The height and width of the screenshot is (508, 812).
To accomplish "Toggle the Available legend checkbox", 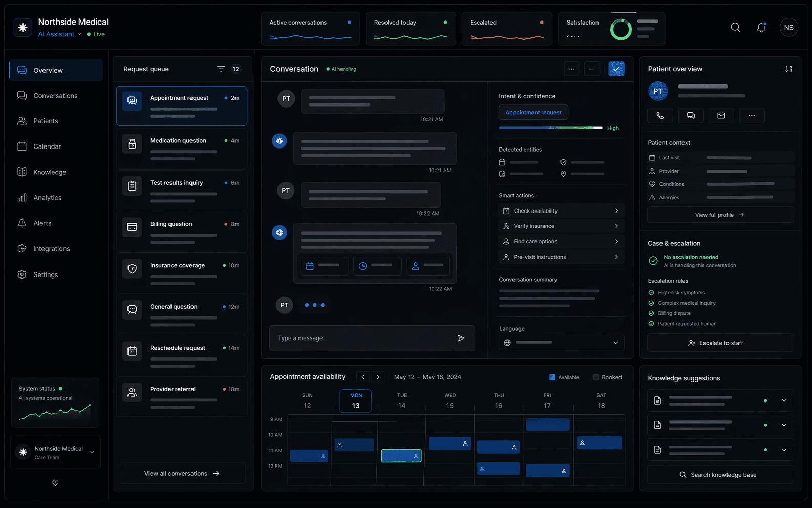I will pyautogui.click(x=552, y=377).
